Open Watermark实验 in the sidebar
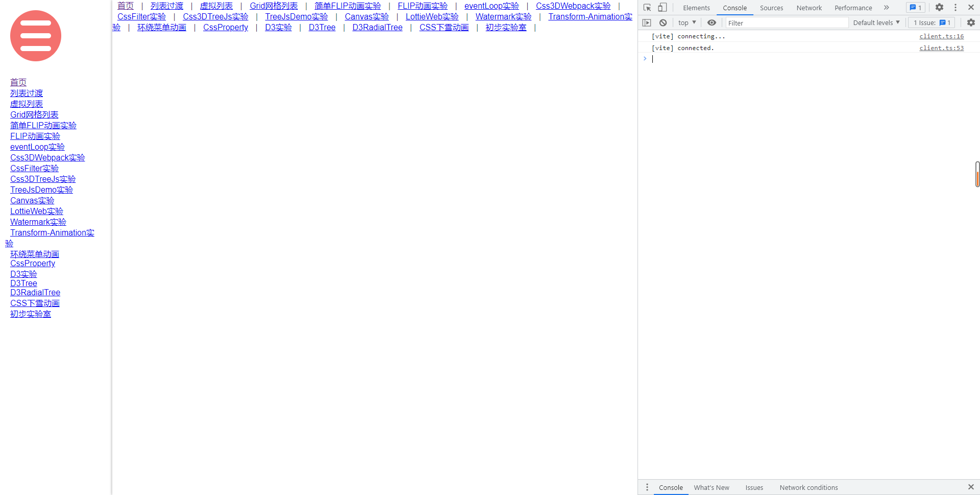Image resolution: width=980 pixels, height=495 pixels. (38, 222)
